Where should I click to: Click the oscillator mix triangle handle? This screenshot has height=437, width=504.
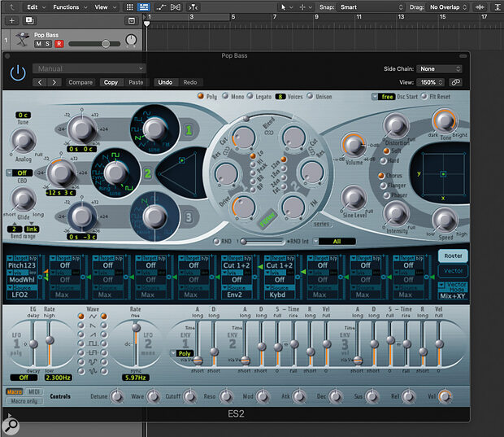(x=181, y=160)
